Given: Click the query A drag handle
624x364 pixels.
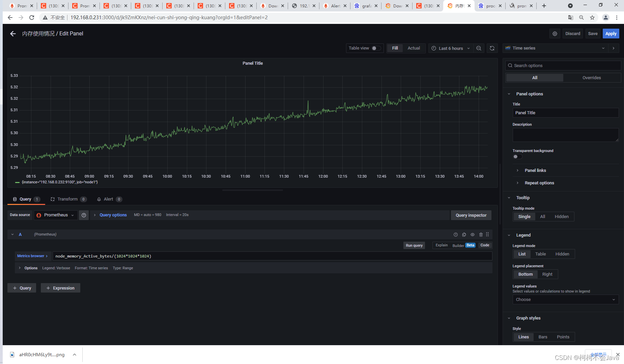Looking at the screenshot, I should (487, 235).
